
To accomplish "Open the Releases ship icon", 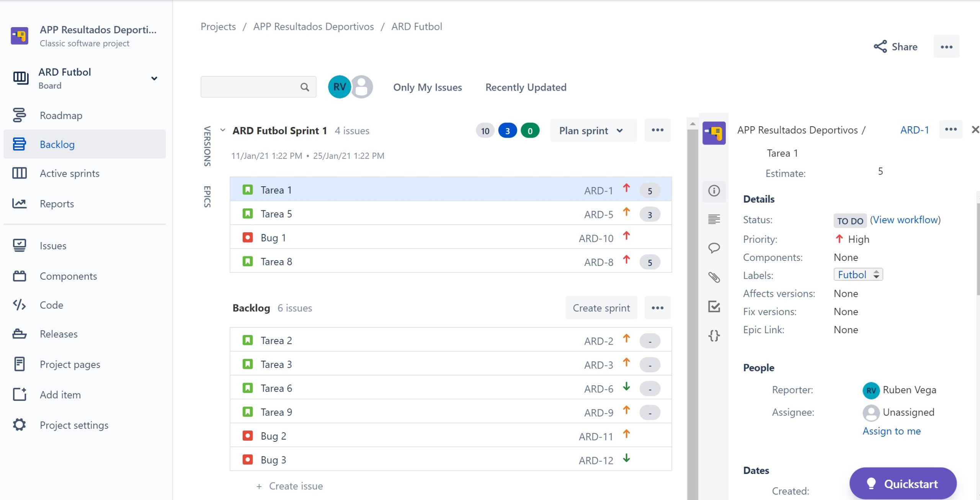I will tap(19, 334).
